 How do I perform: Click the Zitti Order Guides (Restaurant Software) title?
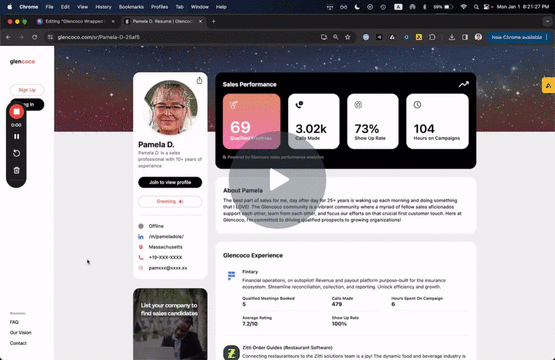[287, 348]
